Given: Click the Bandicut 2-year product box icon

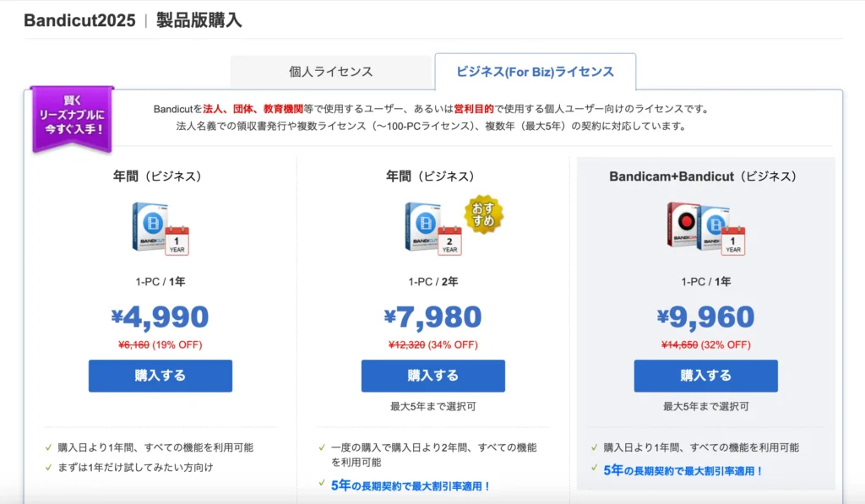Looking at the screenshot, I should coord(422,227).
